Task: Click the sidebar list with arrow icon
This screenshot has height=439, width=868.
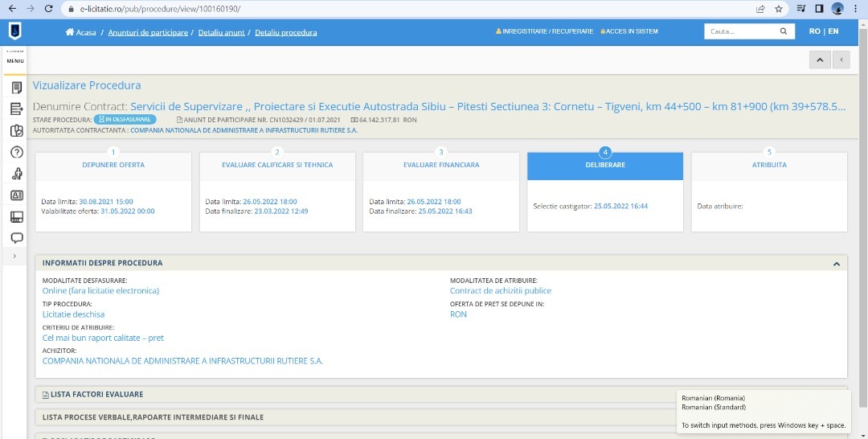Action: point(17,109)
